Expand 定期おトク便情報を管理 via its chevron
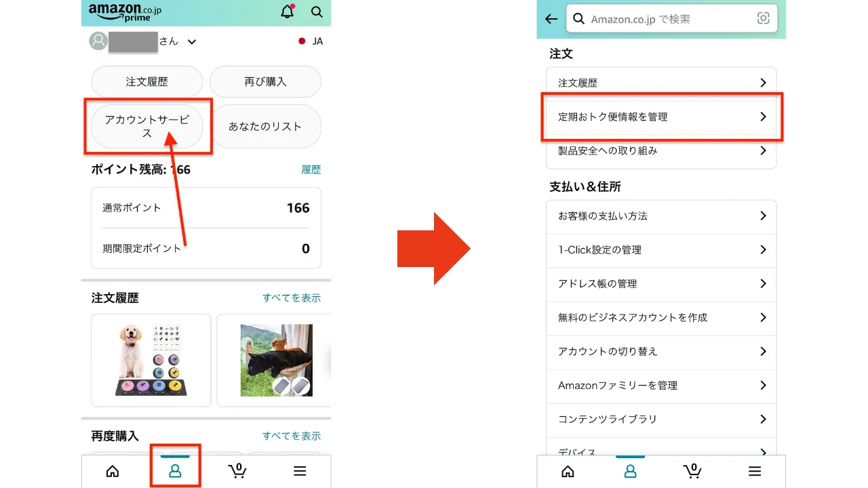 tap(764, 116)
